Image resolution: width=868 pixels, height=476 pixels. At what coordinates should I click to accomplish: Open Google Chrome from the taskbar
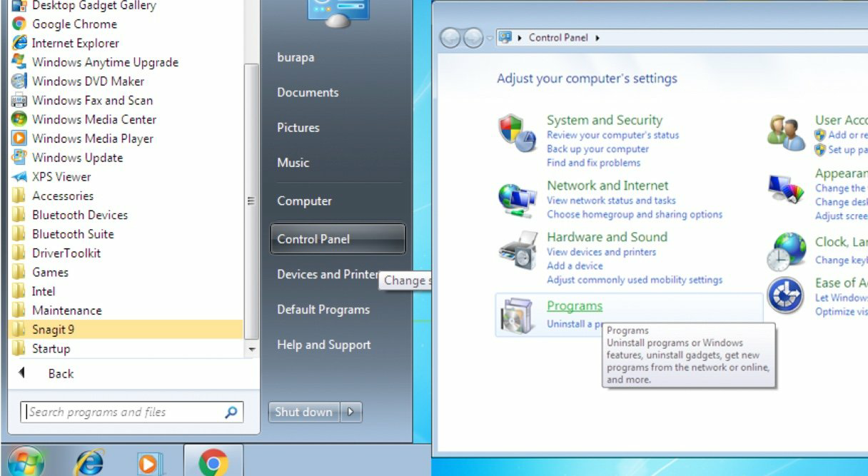[x=213, y=463]
